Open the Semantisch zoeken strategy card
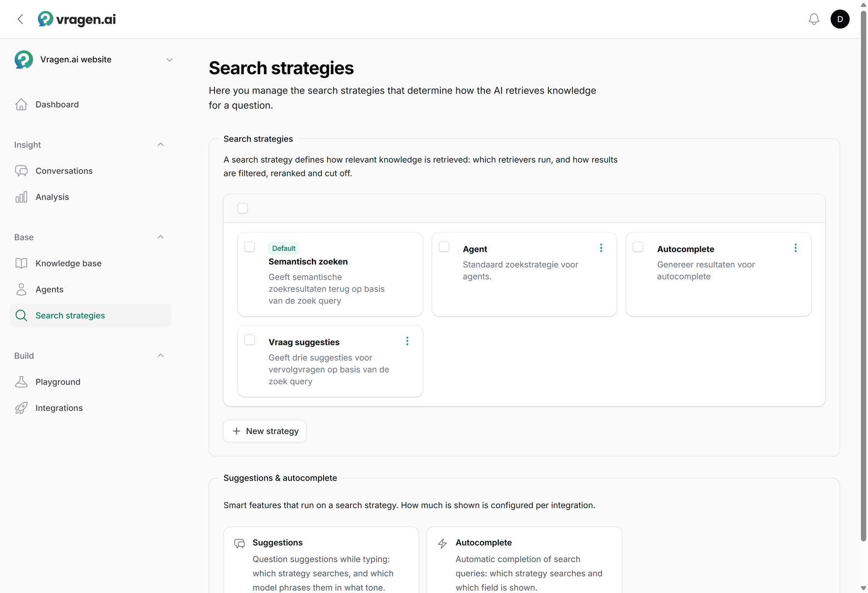 pos(330,274)
